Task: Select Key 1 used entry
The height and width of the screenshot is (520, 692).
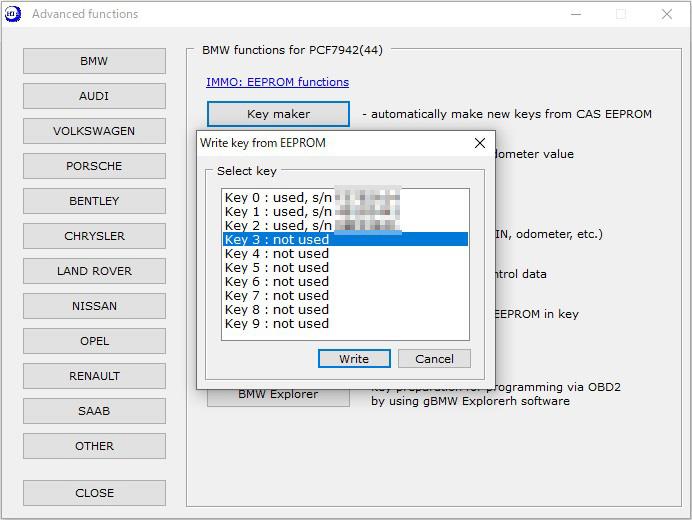Action: [x=345, y=211]
